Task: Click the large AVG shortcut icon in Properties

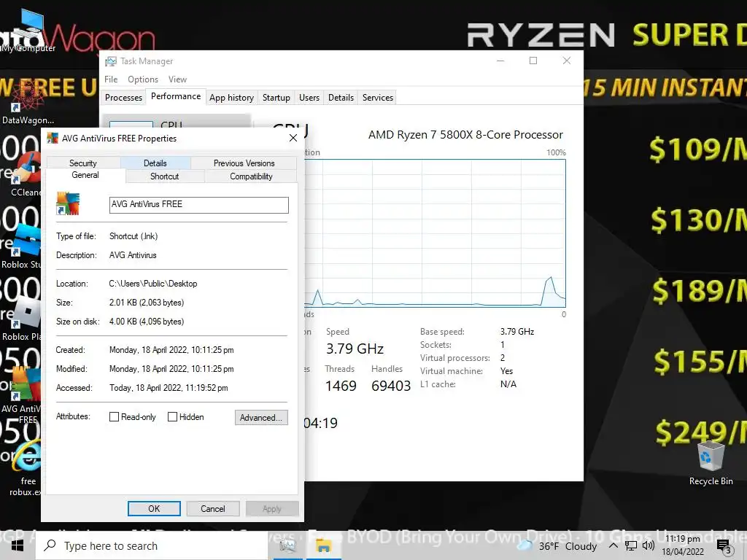Action: tap(68, 204)
